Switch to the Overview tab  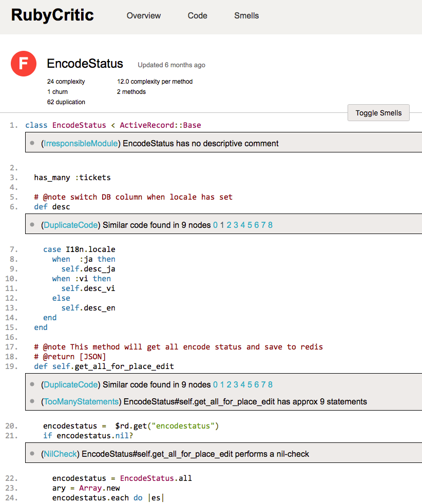[x=143, y=16]
